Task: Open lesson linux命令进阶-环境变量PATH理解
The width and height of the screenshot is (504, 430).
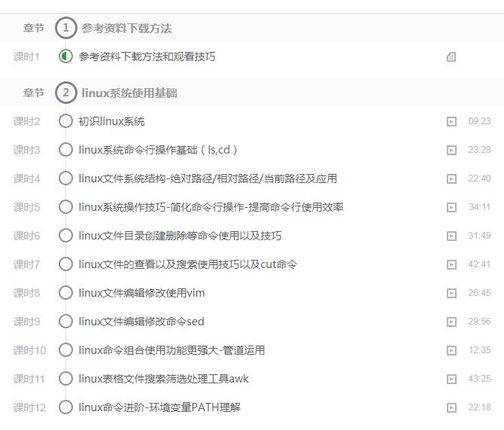Action: [159, 408]
